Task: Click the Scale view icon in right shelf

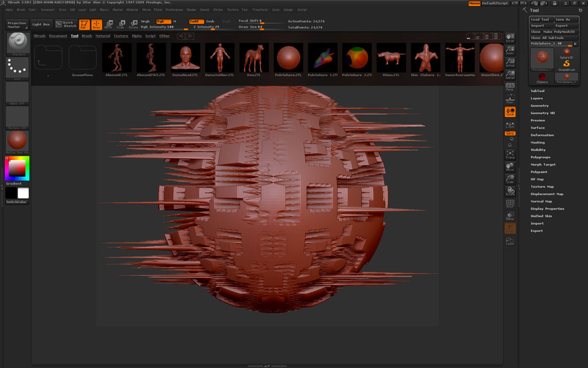Action: [x=510, y=178]
